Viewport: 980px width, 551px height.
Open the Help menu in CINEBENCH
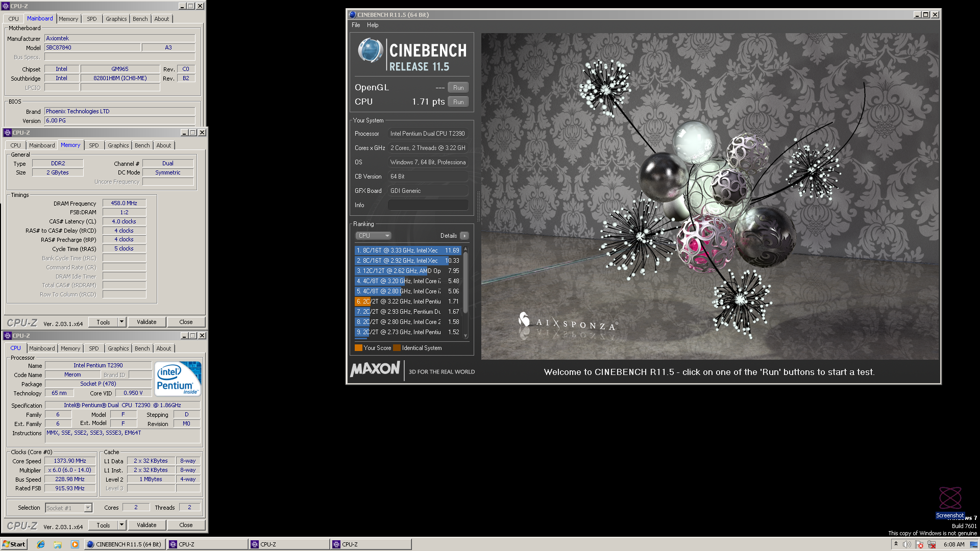click(373, 25)
